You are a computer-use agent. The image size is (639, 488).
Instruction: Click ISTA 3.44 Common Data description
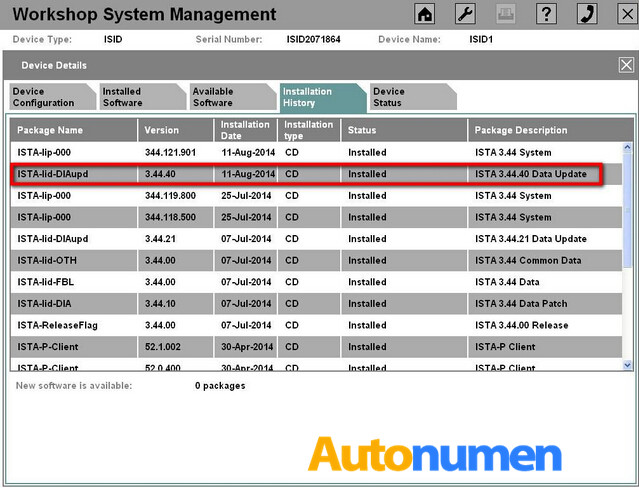coord(528,261)
